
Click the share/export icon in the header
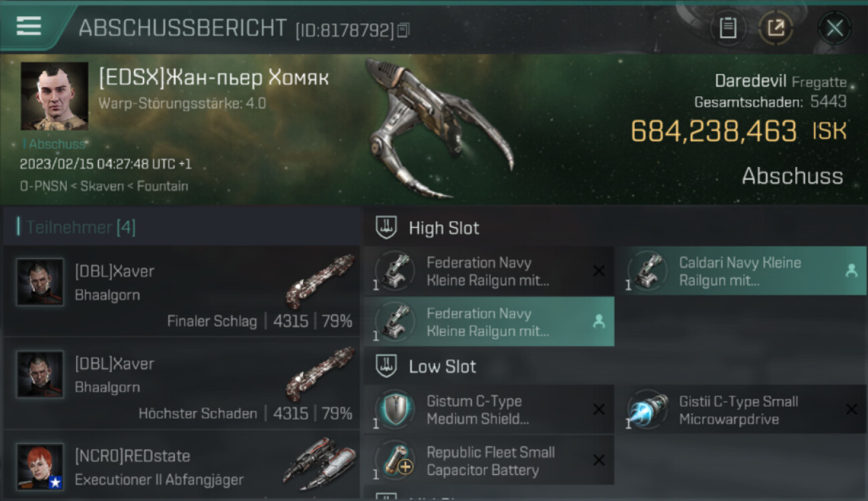(776, 28)
